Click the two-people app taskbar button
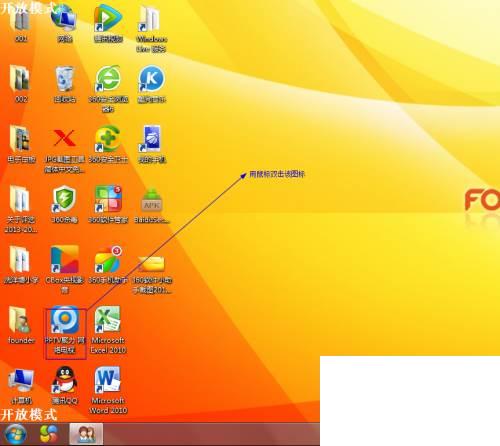 [86, 434]
